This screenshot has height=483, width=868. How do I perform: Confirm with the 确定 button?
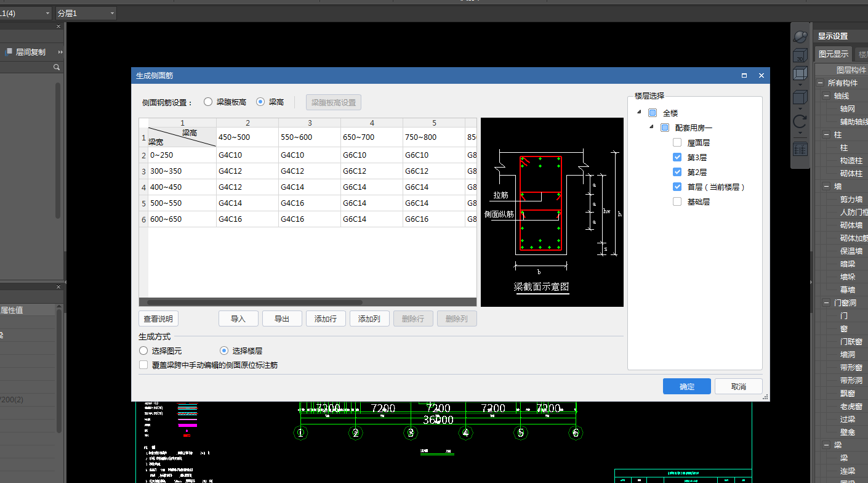click(687, 386)
